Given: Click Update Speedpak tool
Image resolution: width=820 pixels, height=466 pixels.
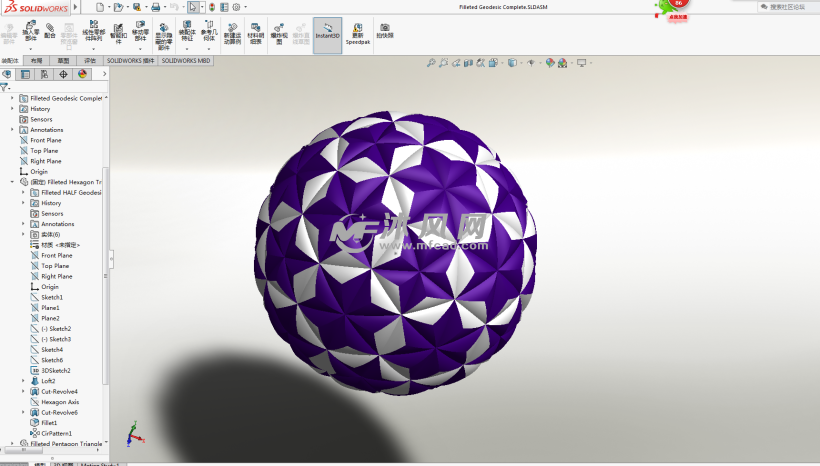Looking at the screenshot, I should (358, 34).
